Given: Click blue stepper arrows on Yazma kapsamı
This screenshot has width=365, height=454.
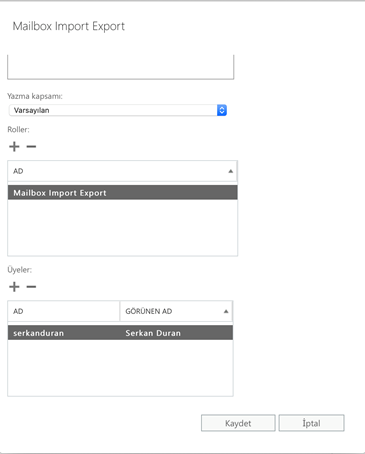Looking at the screenshot, I should (x=222, y=110).
